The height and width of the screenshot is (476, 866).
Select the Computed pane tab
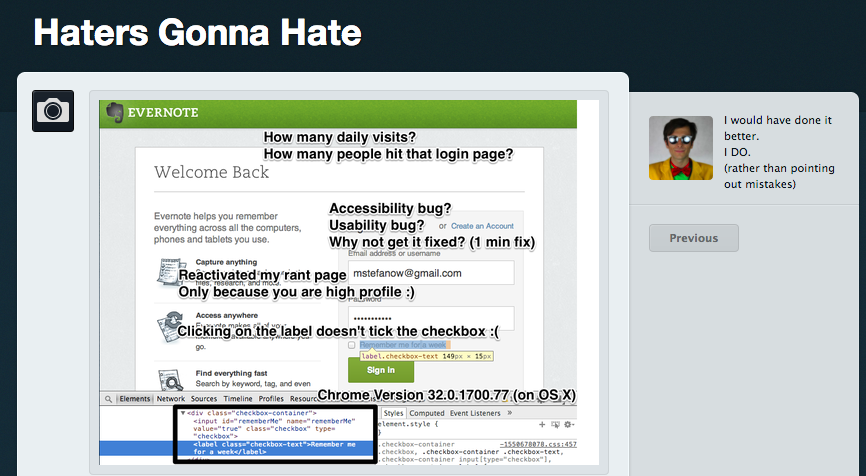[x=426, y=413]
